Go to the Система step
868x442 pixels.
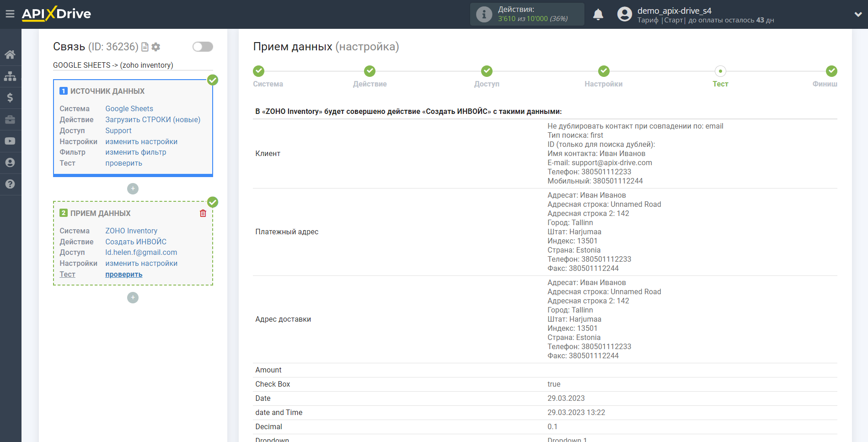click(x=259, y=71)
